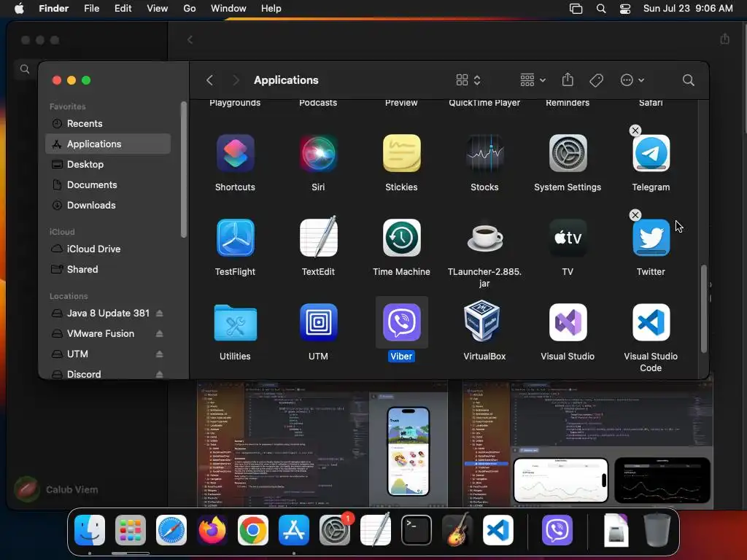This screenshot has width=747, height=560.
Task: Open App Store from the Dock
Action: coord(294,529)
